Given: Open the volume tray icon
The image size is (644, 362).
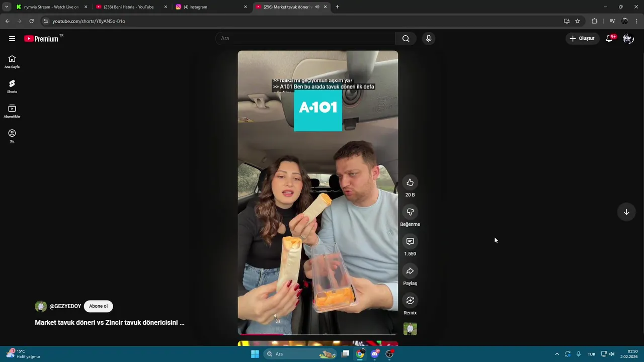Looking at the screenshot, I should 612,354.
